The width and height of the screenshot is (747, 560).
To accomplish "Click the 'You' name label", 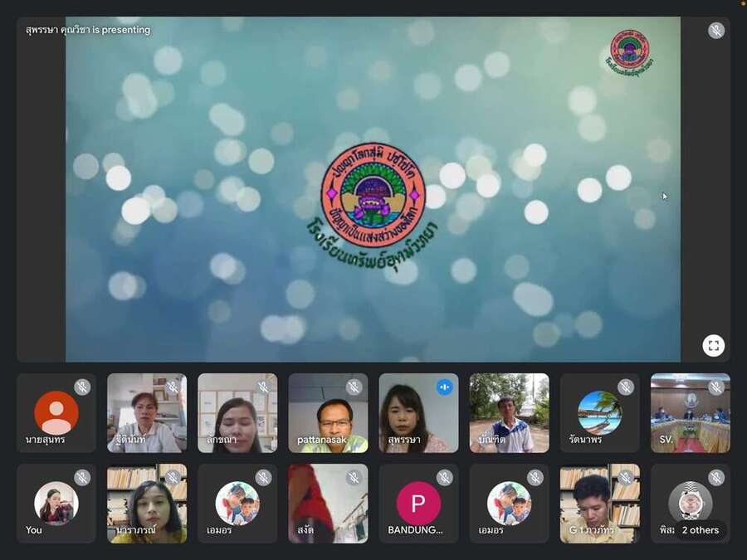I will click(x=34, y=530).
